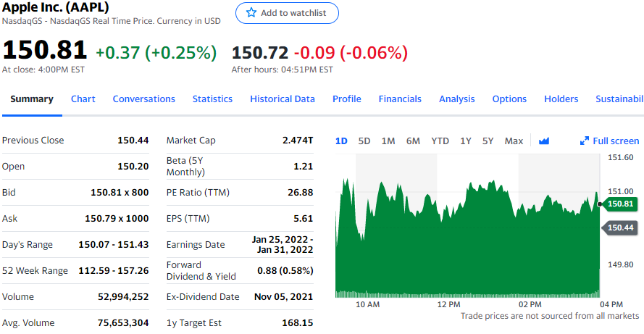Show the YTD chart range
Screen dimensions: 644x334
440,141
